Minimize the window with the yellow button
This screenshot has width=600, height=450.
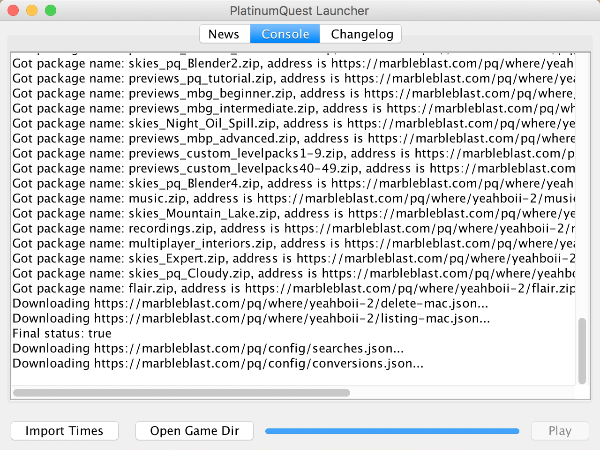(x=32, y=10)
